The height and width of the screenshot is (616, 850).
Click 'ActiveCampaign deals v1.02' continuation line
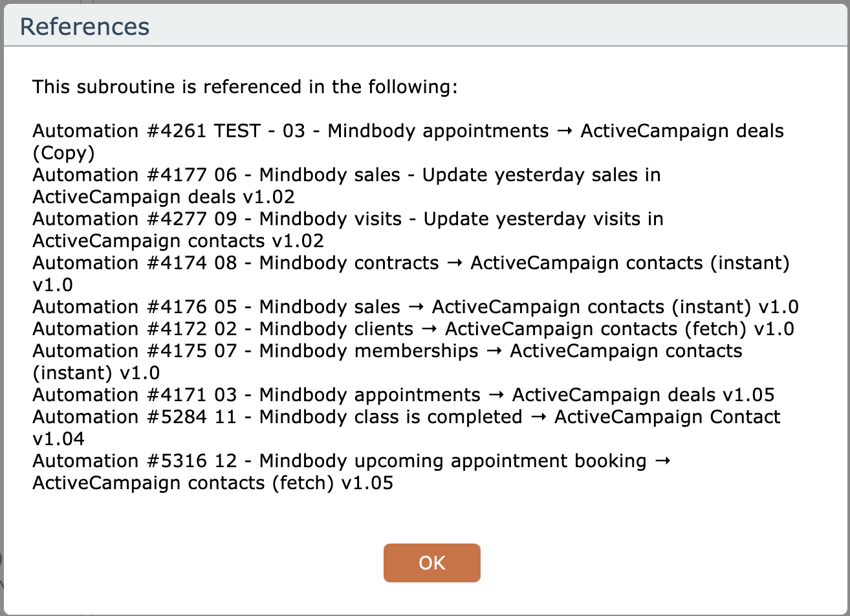[x=164, y=197]
